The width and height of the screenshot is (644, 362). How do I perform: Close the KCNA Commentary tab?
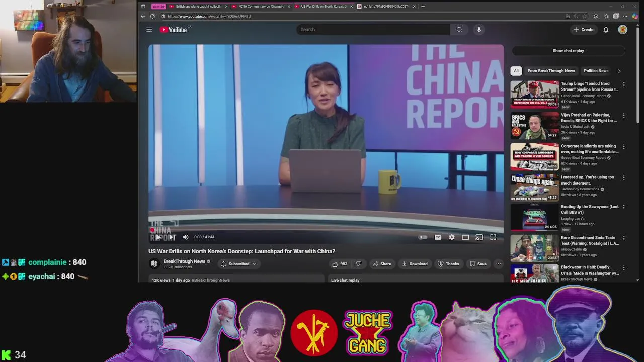click(289, 6)
